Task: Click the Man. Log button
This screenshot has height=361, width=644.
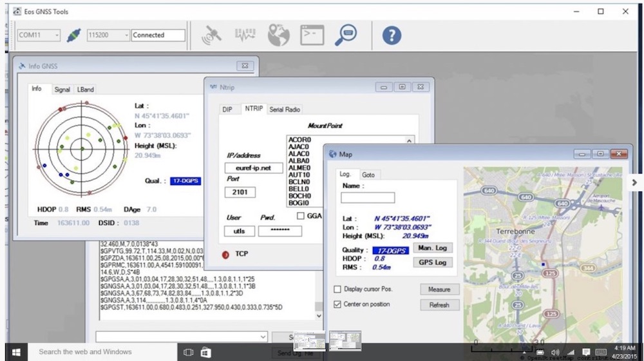Action: 433,248
